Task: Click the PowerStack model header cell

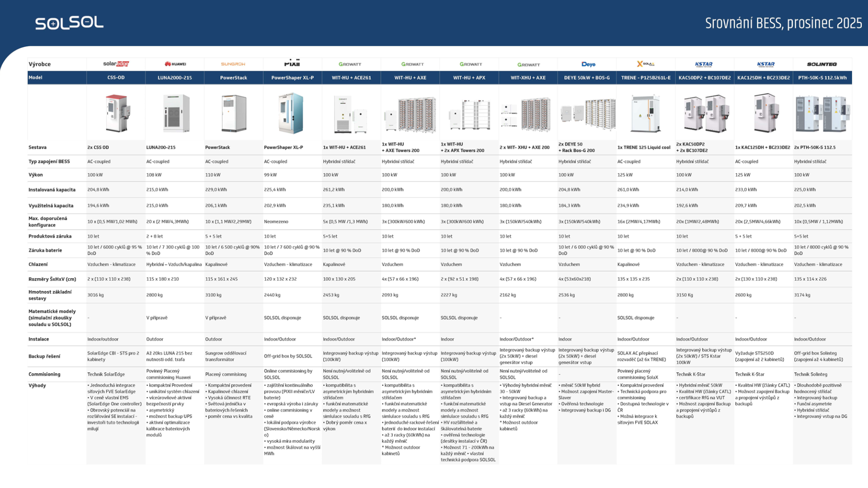Action: 233,78
